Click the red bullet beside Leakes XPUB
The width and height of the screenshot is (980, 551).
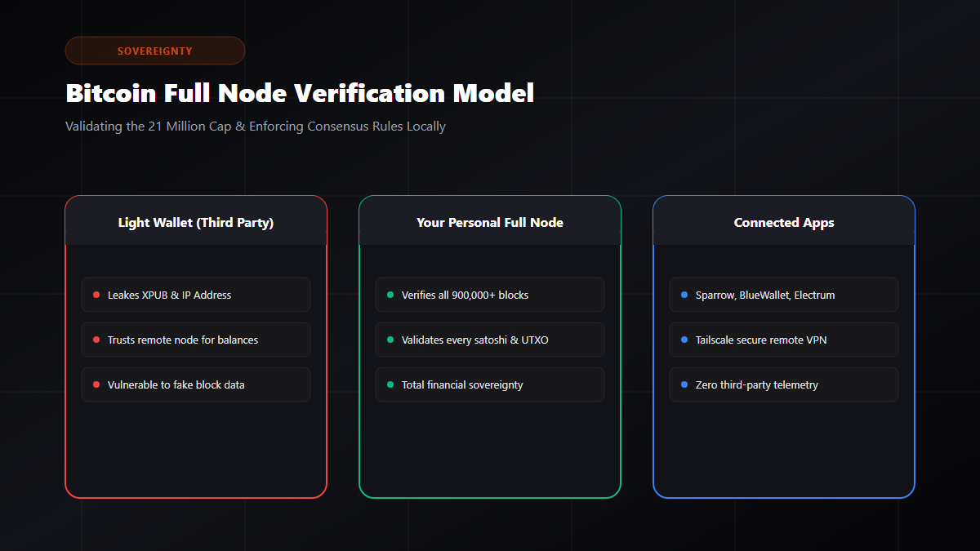[96, 295]
